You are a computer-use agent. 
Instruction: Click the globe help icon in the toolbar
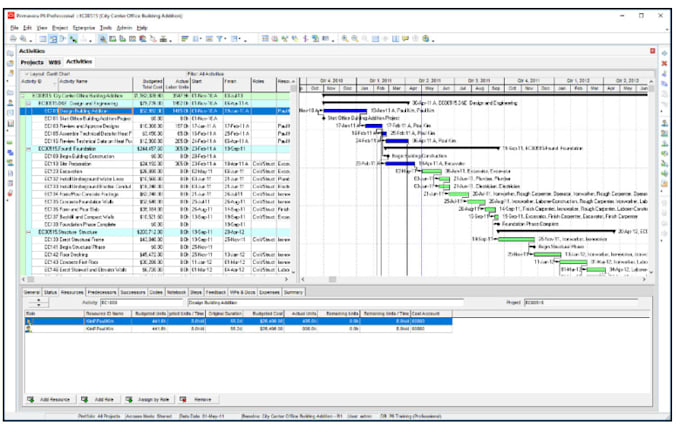(426, 39)
